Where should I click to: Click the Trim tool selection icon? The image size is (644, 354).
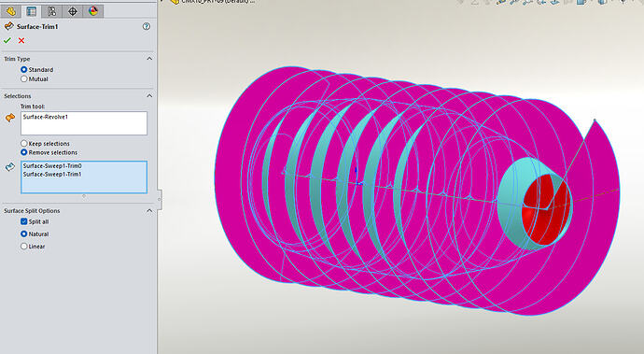tap(10, 118)
